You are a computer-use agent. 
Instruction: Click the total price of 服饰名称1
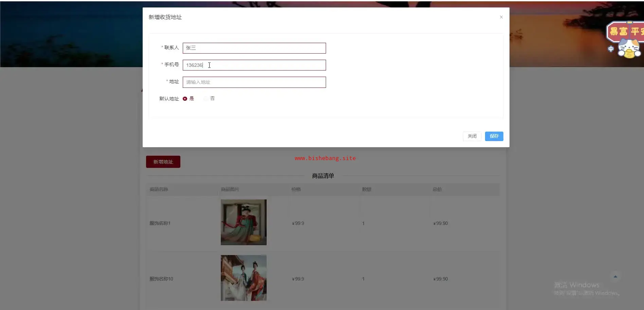pyautogui.click(x=441, y=223)
